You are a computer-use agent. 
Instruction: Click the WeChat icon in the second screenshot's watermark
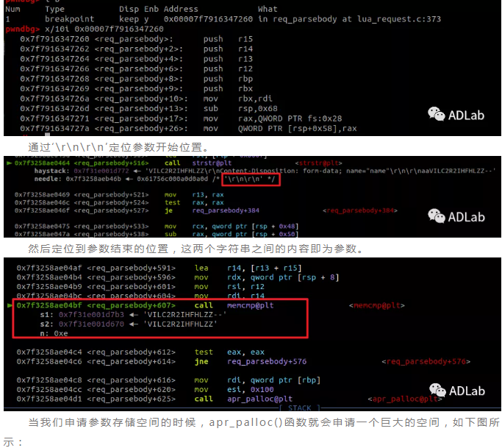[437, 216]
